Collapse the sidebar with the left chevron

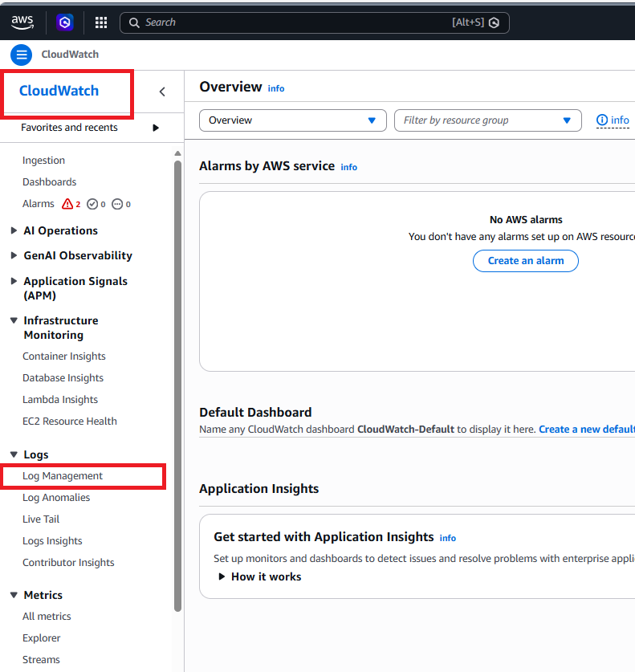pyautogui.click(x=162, y=92)
